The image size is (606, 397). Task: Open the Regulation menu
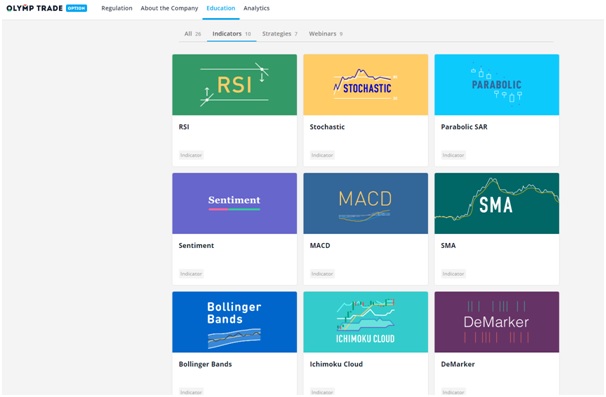[x=117, y=8]
